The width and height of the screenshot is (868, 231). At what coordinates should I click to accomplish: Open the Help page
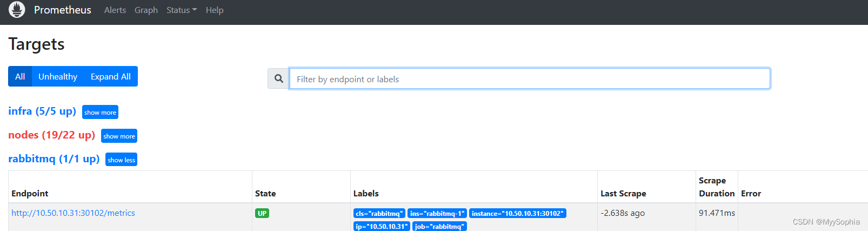[x=215, y=10]
